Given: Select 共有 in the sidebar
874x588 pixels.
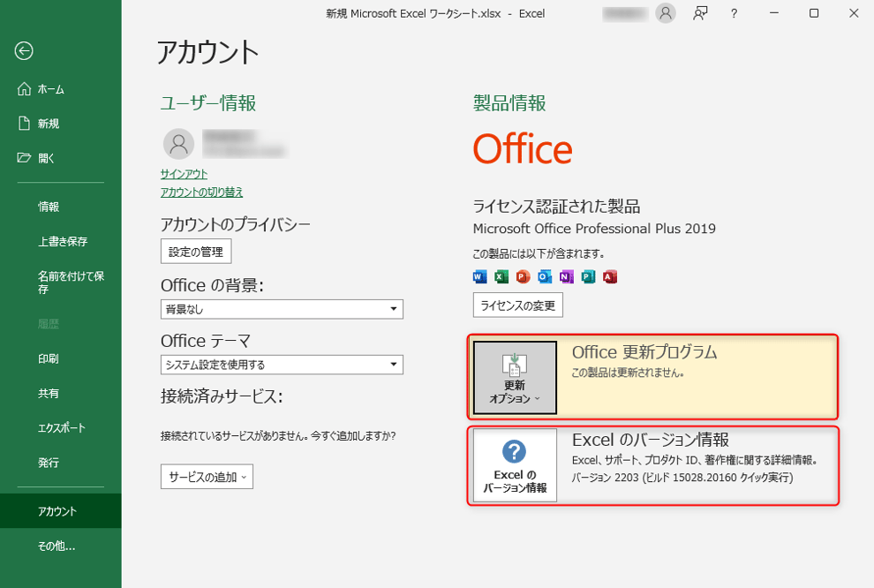Looking at the screenshot, I should tap(60, 394).
